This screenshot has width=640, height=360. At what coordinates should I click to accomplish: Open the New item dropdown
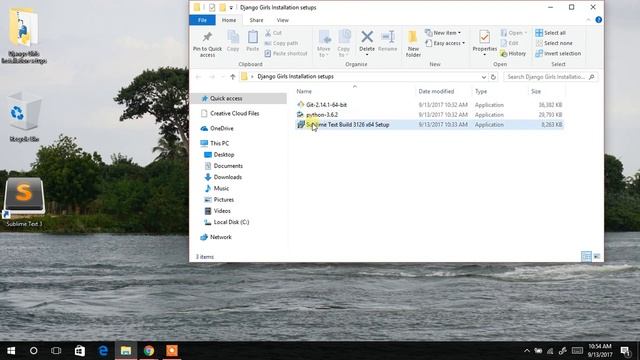pyautogui.click(x=443, y=33)
